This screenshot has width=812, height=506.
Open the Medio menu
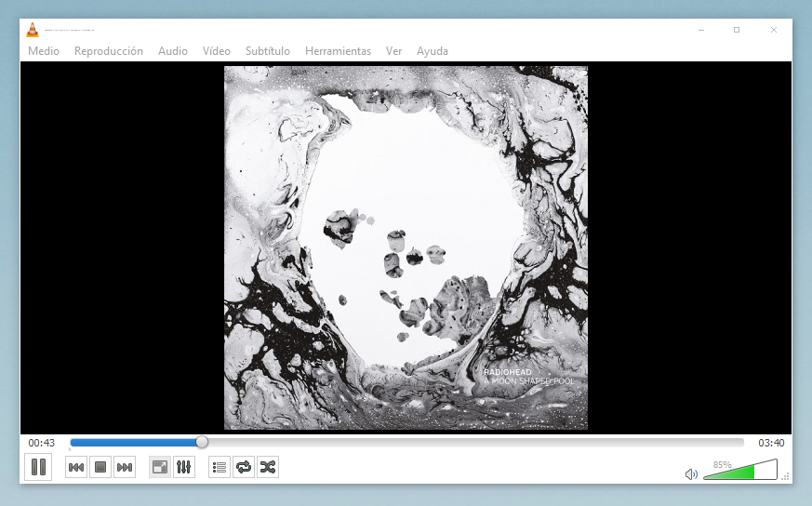tap(44, 51)
